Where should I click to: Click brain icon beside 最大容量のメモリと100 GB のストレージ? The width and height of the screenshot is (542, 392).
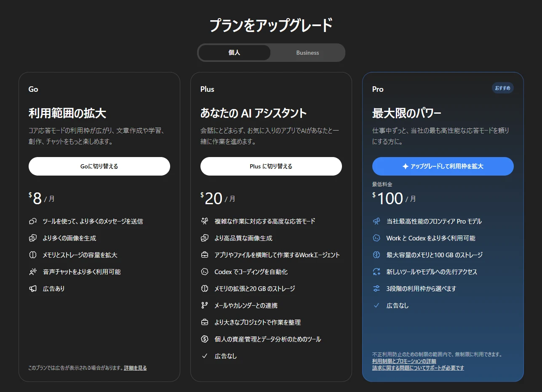(376, 255)
